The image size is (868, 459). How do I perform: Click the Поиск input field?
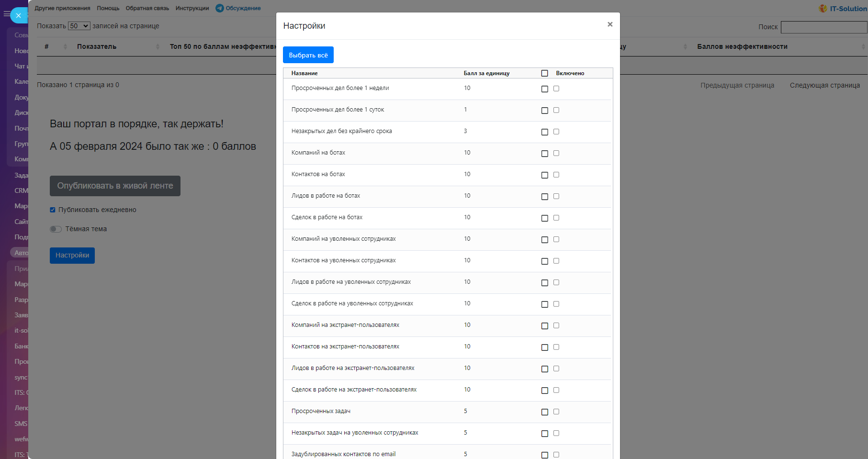pos(823,27)
